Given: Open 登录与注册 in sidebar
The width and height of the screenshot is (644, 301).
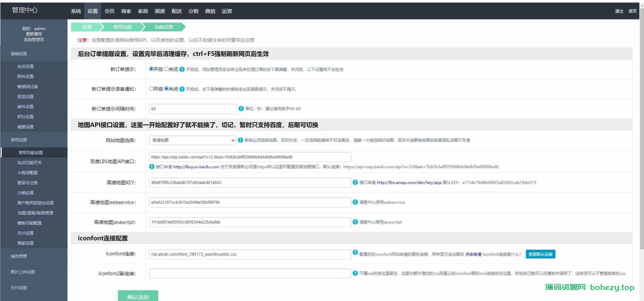Looking at the screenshot, I should click(28, 183).
